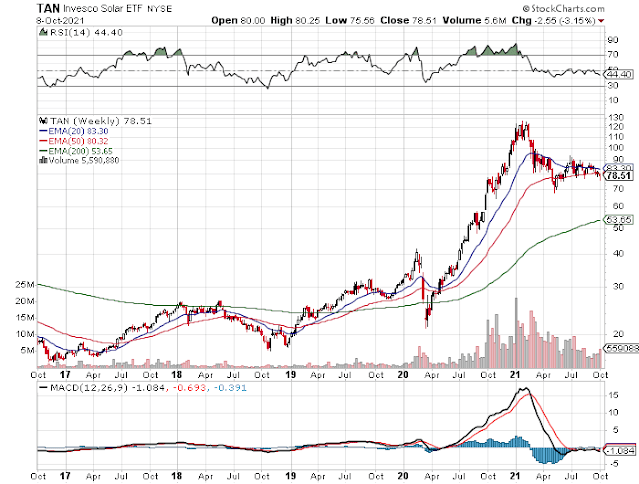Click the -5 label on MACD axis
The image size is (639, 484).
pyautogui.click(x=613, y=464)
